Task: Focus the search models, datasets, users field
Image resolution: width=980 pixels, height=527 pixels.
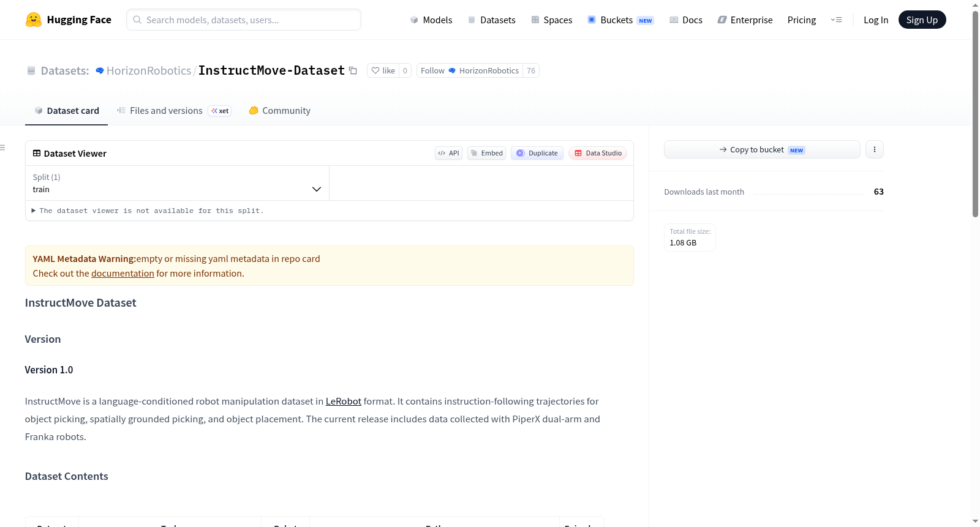Action: pyautogui.click(x=244, y=20)
